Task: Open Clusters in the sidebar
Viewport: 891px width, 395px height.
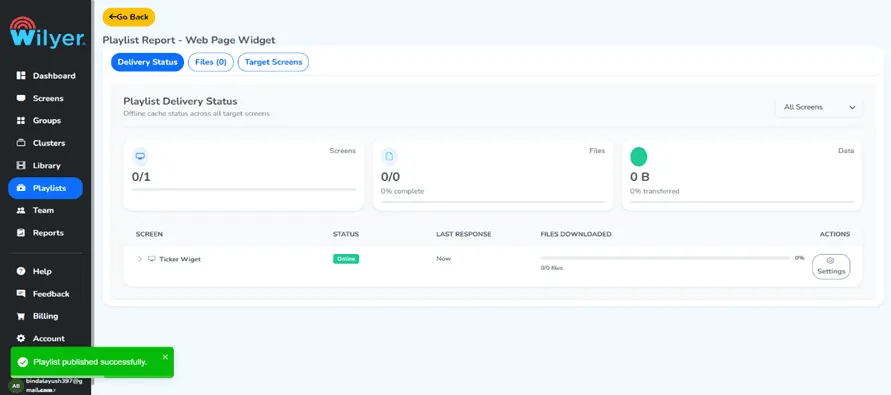Action: [45, 143]
